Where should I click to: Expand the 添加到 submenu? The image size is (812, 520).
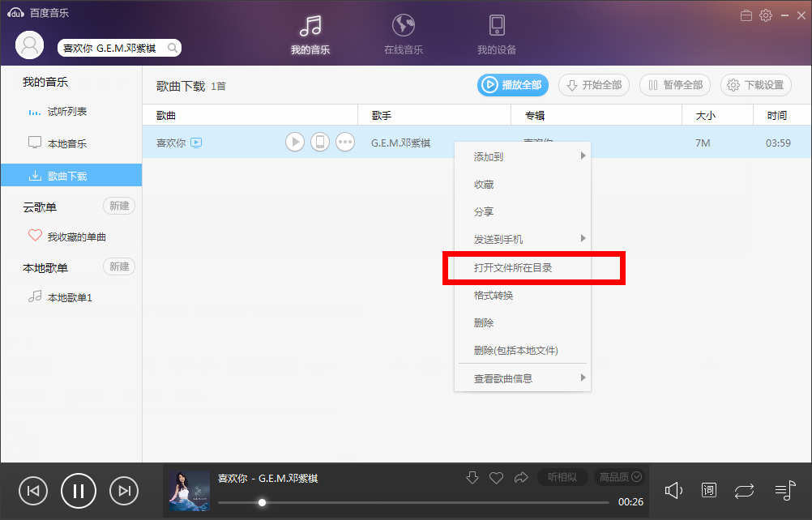(x=523, y=157)
